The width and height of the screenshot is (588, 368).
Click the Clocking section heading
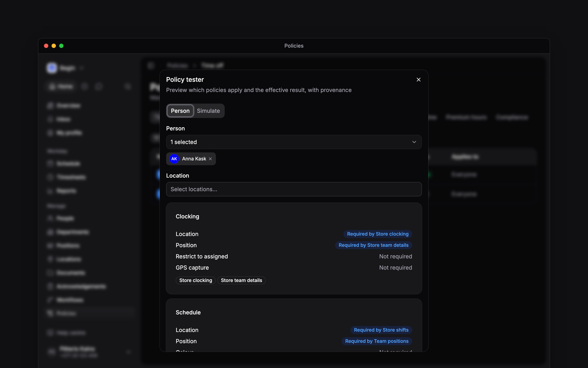(187, 216)
